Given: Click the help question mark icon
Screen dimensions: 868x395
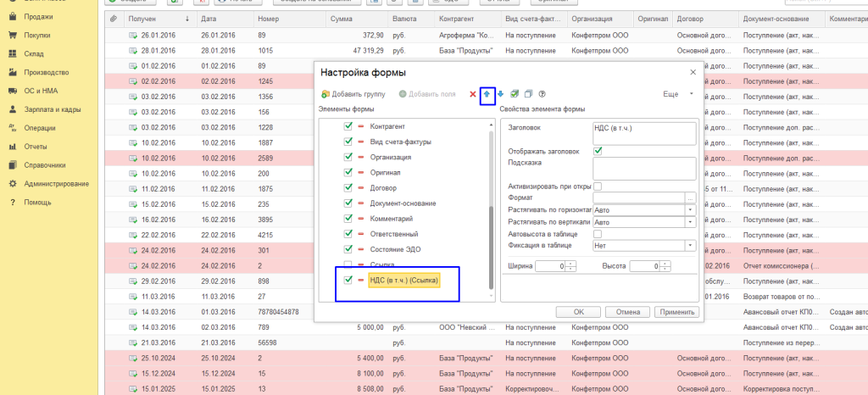Looking at the screenshot, I should (542, 94).
